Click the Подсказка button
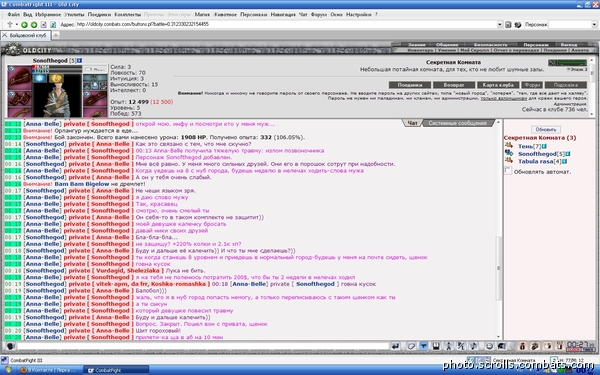The width and height of the screenshot is (600, 375). [x=566, y=85]
